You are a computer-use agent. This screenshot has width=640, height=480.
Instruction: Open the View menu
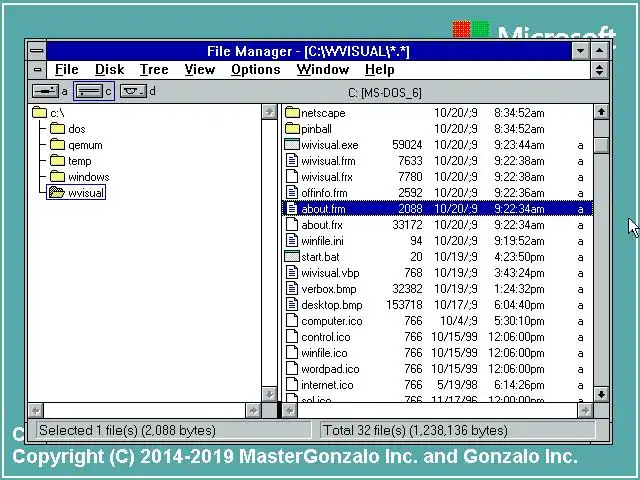pos(200,69)
